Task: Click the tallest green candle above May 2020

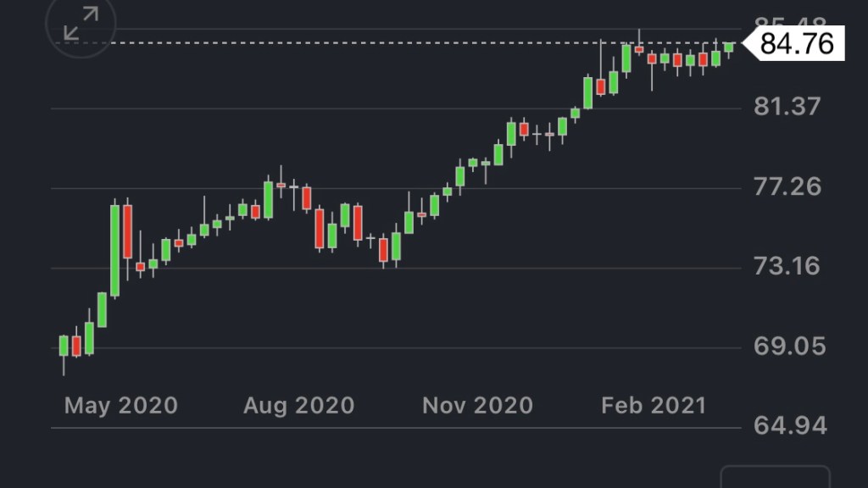Action: (x=114, y=250)
